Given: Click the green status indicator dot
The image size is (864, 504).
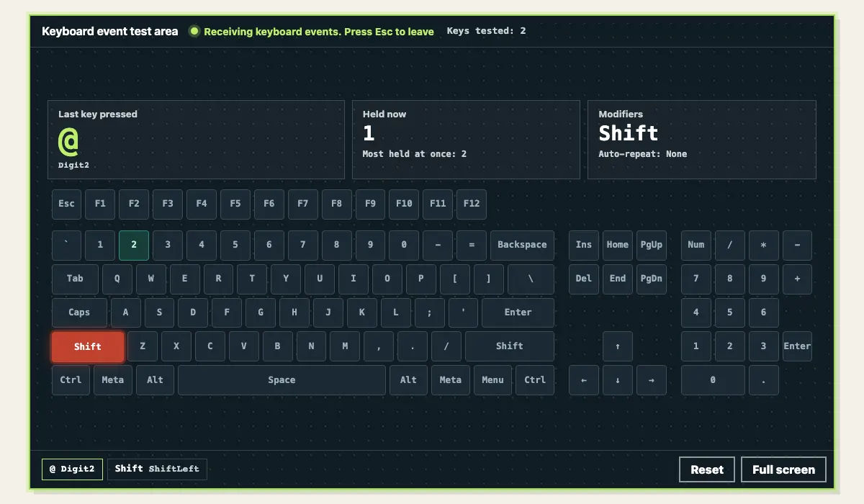Looking at the screenshot, I should click(194, 31).
